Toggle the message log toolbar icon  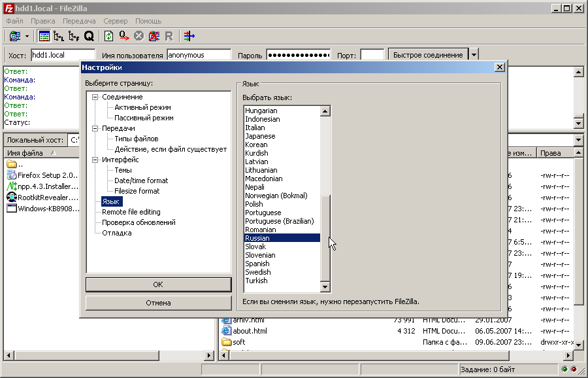coord(44,36)
